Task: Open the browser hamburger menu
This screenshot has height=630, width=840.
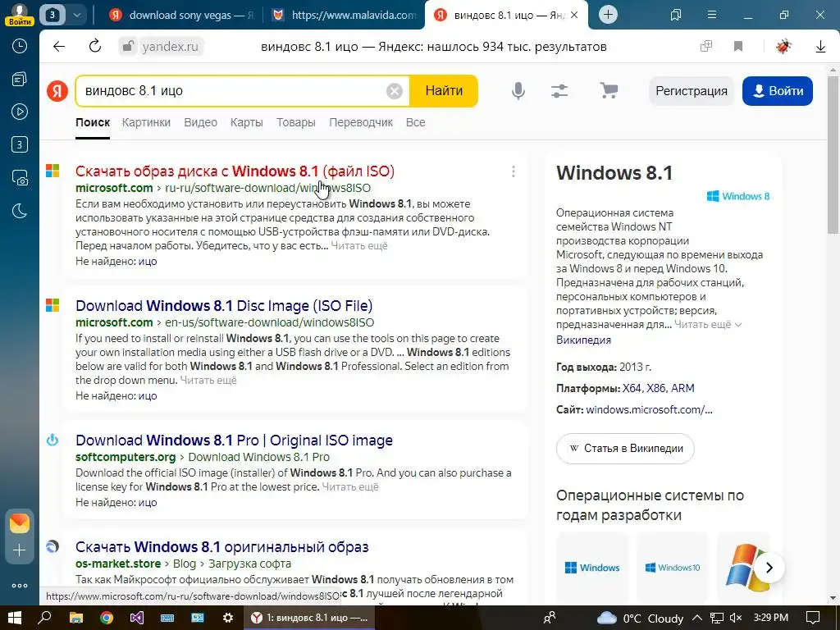Action: [x=712, y=15]
